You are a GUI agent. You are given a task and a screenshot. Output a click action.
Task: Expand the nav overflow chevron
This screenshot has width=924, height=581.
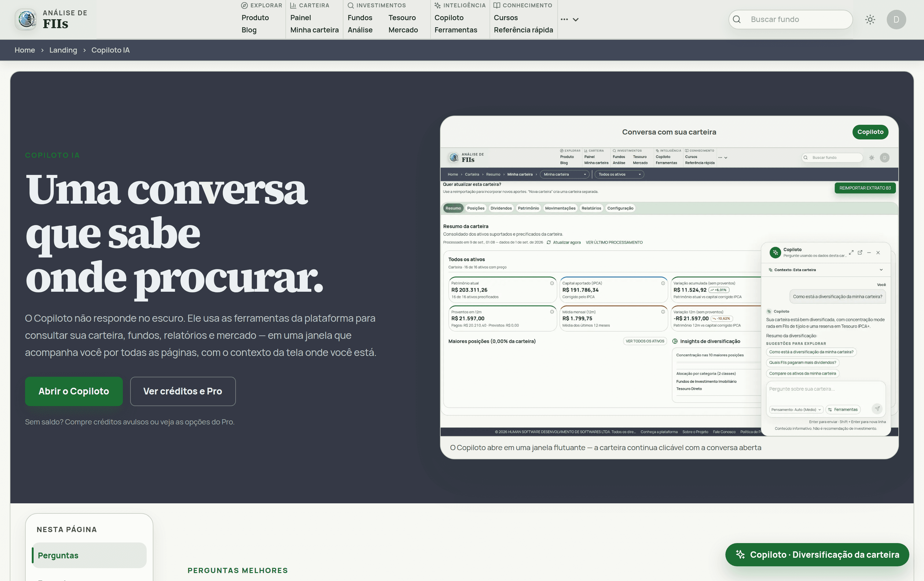(576, 20)
